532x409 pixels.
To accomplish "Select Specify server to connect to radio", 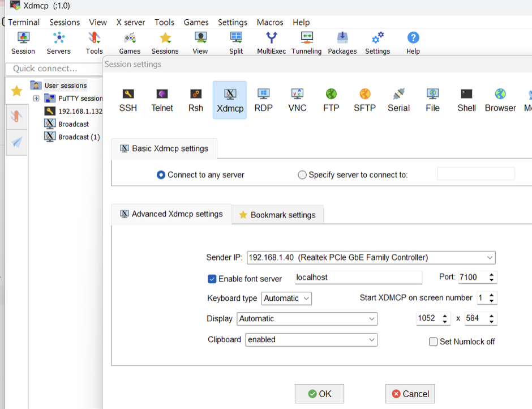I will (302, 175).
